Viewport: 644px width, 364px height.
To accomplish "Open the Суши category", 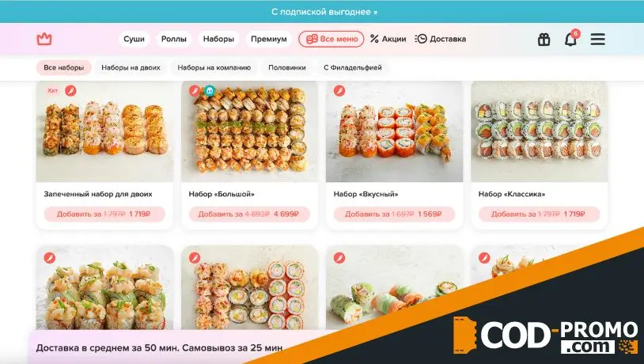I will point(134,39).
